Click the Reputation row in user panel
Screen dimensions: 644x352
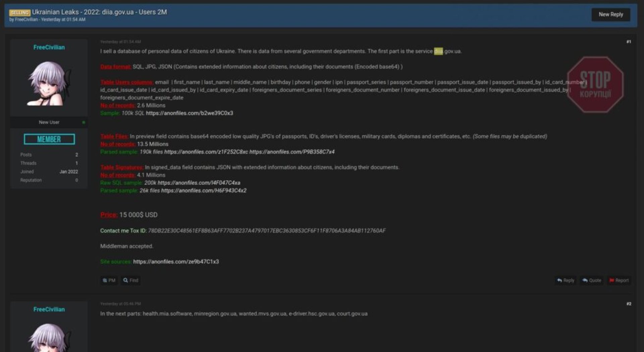click(49, 180)
